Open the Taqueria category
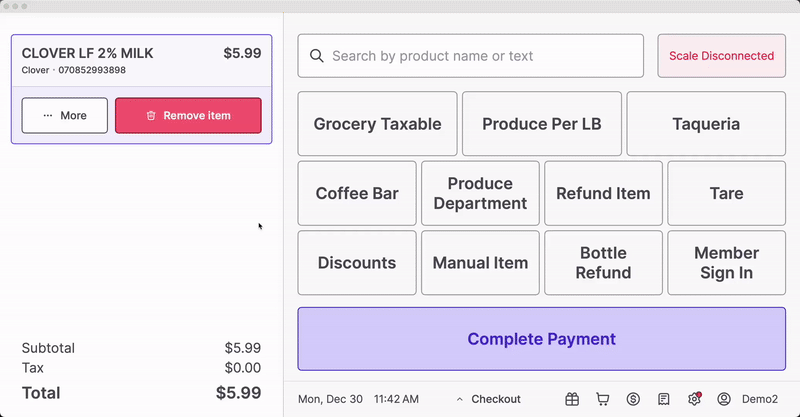The image size is (800, 417). (x=706, y=124)
